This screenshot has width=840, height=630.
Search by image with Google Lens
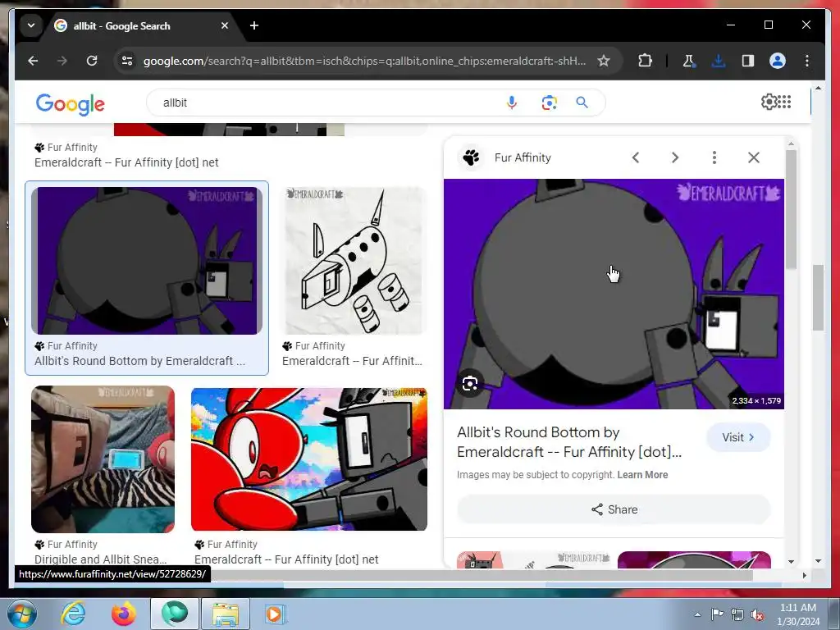point(549,103)
